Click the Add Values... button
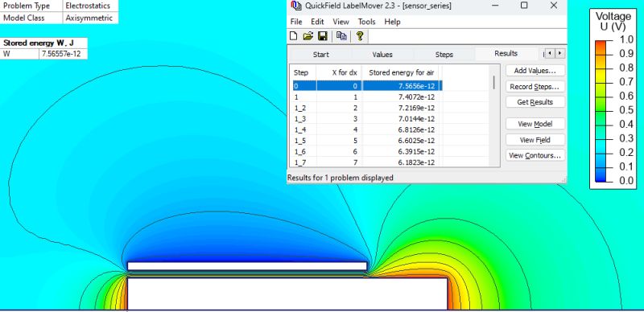The width and height of the screenshot is (644, 312). tap(535, 71)
